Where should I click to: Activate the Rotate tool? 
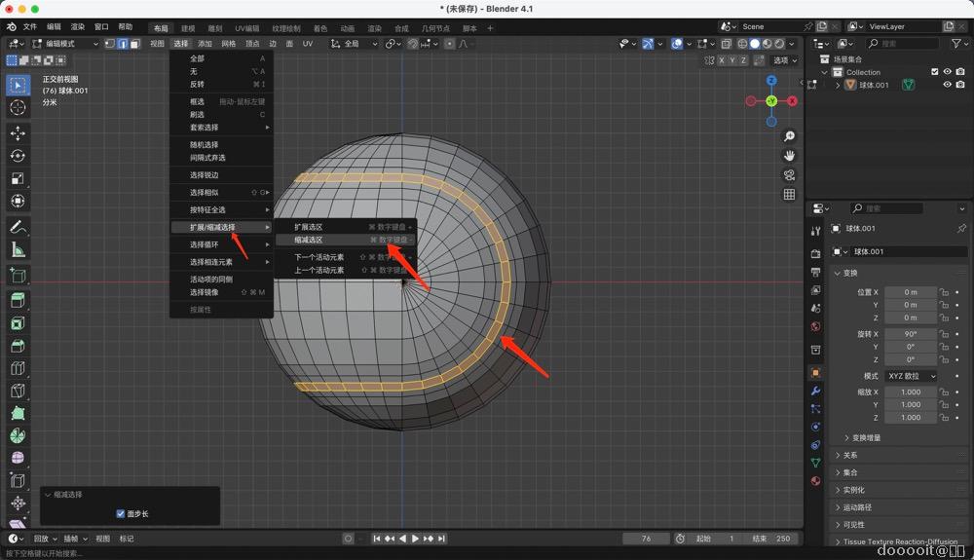pyautogui.click(x=18, y=156)
